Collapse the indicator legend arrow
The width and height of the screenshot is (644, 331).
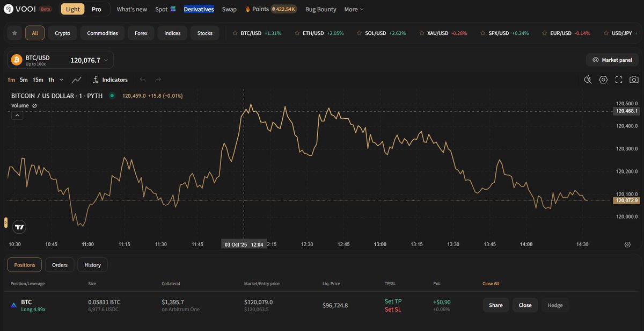pos(17,116)
